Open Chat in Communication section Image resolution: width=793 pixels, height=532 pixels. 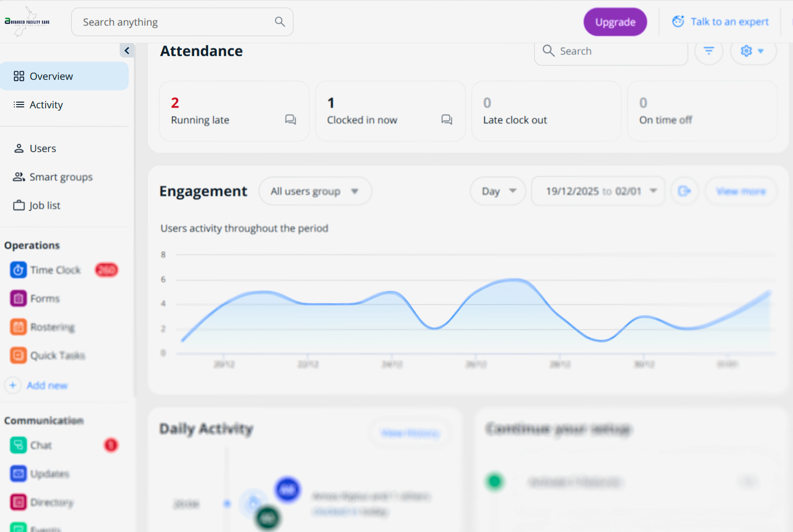(41, 445)
